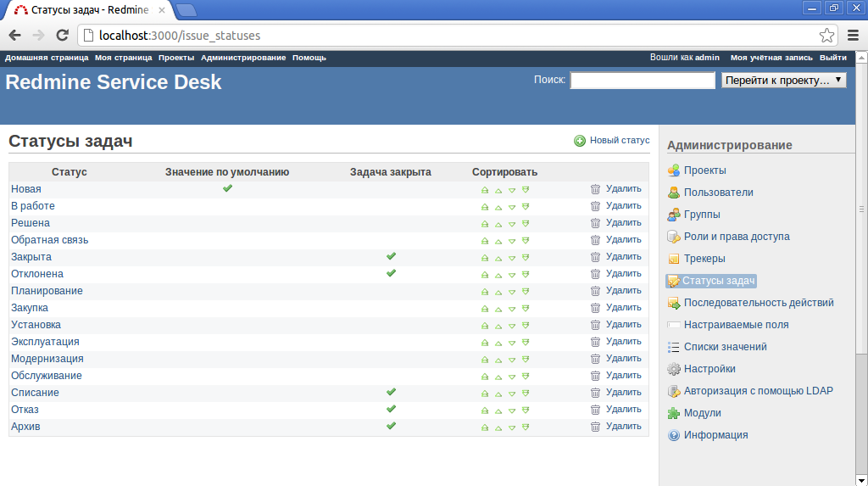Open 'Перейти к проекту' dropdown
868x486 pixels.
783,81
